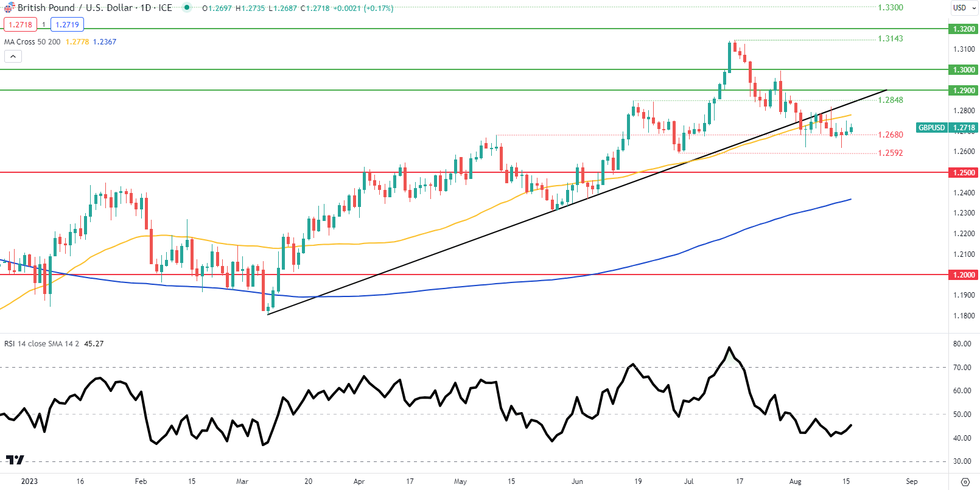Viewport: 980px width, 490px height.
Task: Click the 200 MA value 1.2367
Action: pos(105,42)
